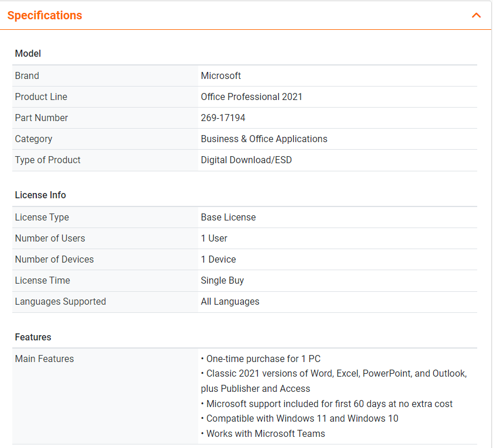Select 'plus Publisher and Access' line
Image resolution: width=493 pixels, height=448 pixels.
coord(256,388)
